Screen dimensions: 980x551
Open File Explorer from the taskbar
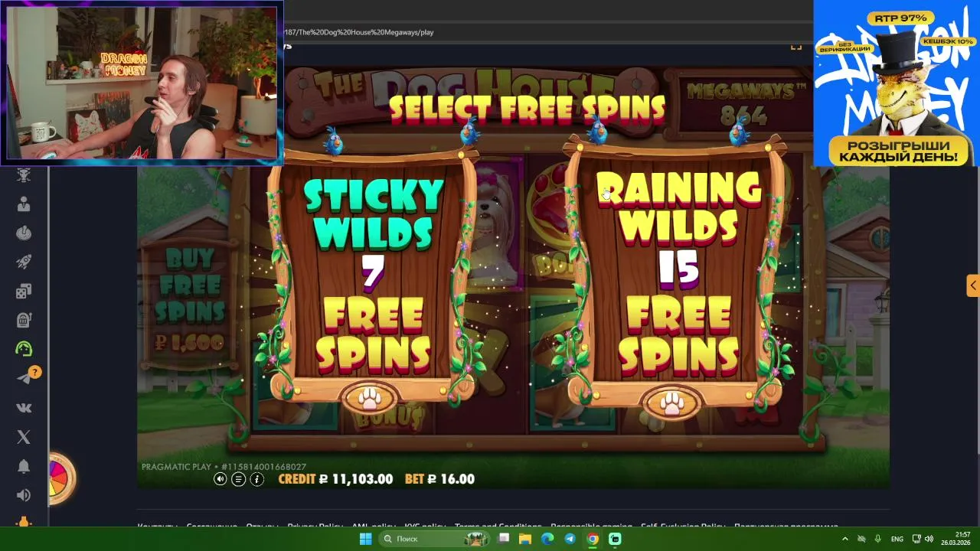pos(525,539)
